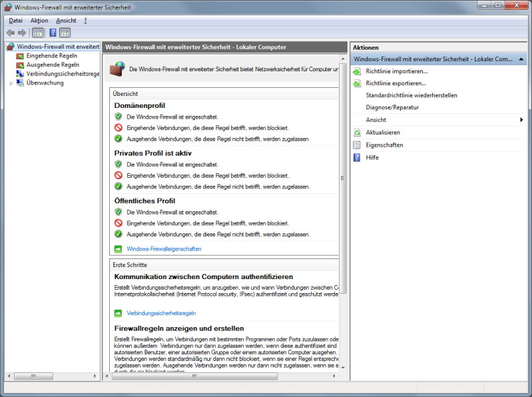Screen dimensions: 532x397
Task: Click the Eingehende Regeln tree icon
Action: pos(20,56)
